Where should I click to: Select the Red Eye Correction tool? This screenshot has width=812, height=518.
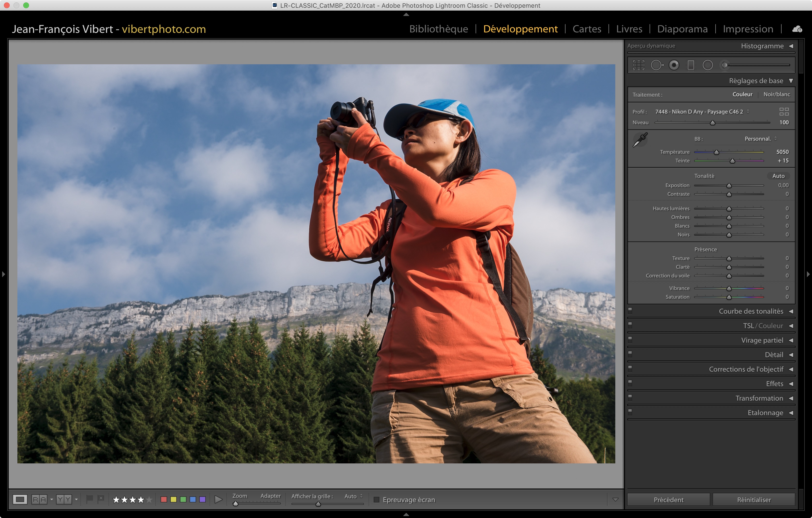click(x=674, y=65)
